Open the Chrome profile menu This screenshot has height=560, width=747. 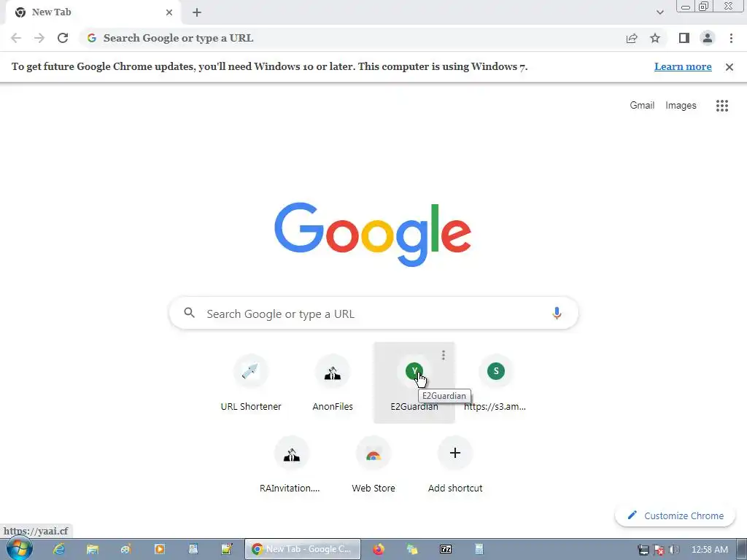pyautogui.click(x=708, y=38)
